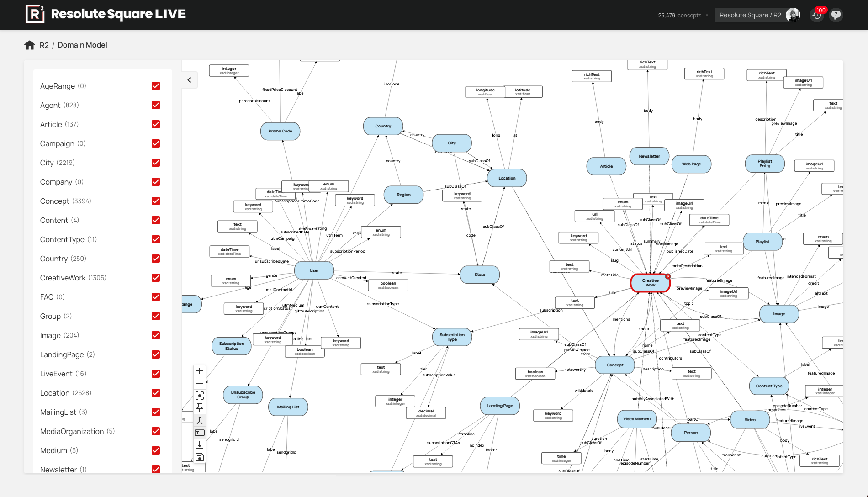This screenshot has height=497, width=868.
Task: Toggle the MediaOrganization checkbox
Action: (156, 431)
